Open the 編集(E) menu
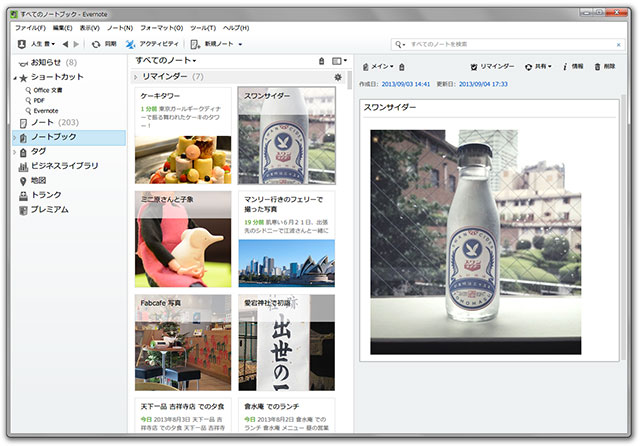Image resolution: width=640 pixels, height=446 pixels. [x=62, y=28]
